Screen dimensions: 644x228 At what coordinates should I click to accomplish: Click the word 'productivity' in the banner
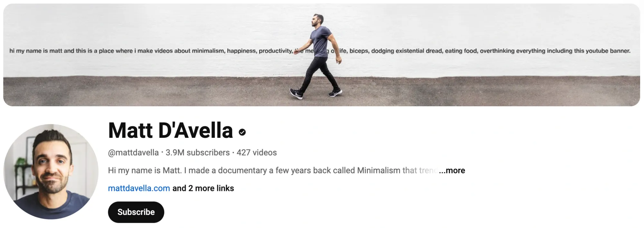(x=276, y=51)
